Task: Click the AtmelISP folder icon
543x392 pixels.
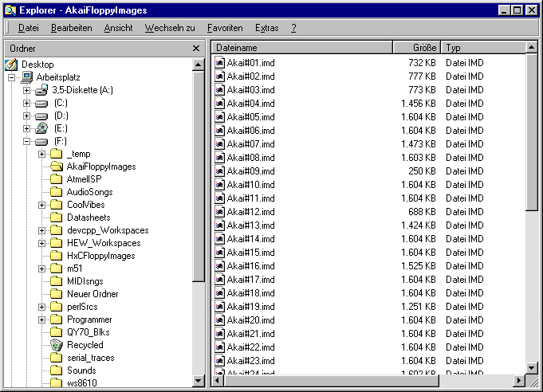Action: (x=56, y=179)
